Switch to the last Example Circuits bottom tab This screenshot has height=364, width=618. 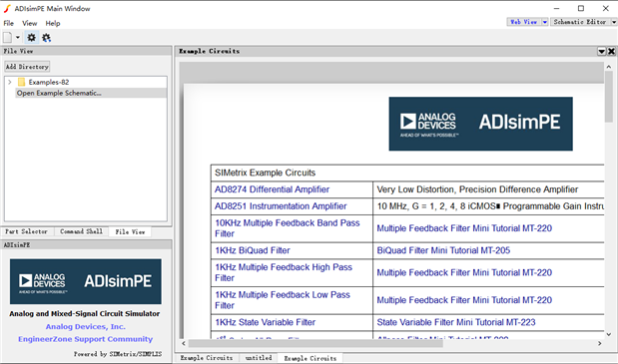tap(310, 358)
